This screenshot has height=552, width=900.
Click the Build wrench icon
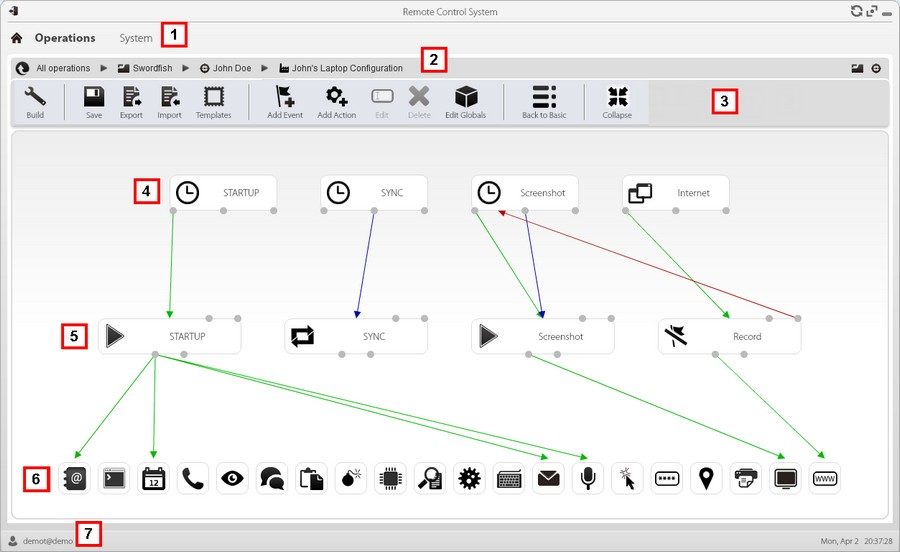click(35, 102)
